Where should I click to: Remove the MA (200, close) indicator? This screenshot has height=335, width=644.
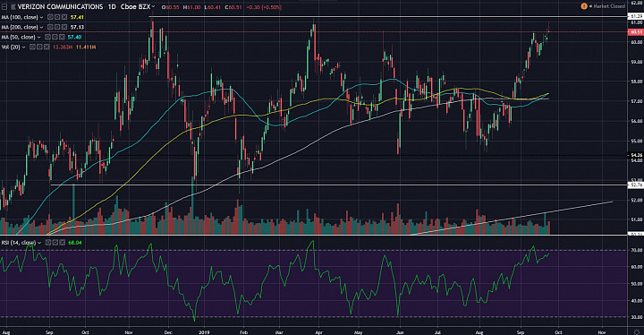coord(64,27)
